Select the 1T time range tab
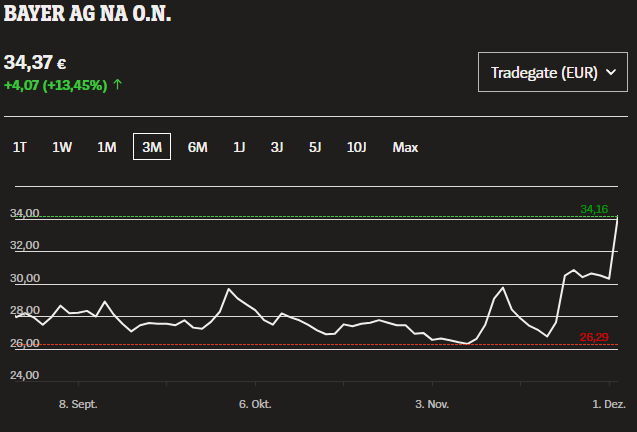Screen dimensions: 637x432 coord(20,147)
